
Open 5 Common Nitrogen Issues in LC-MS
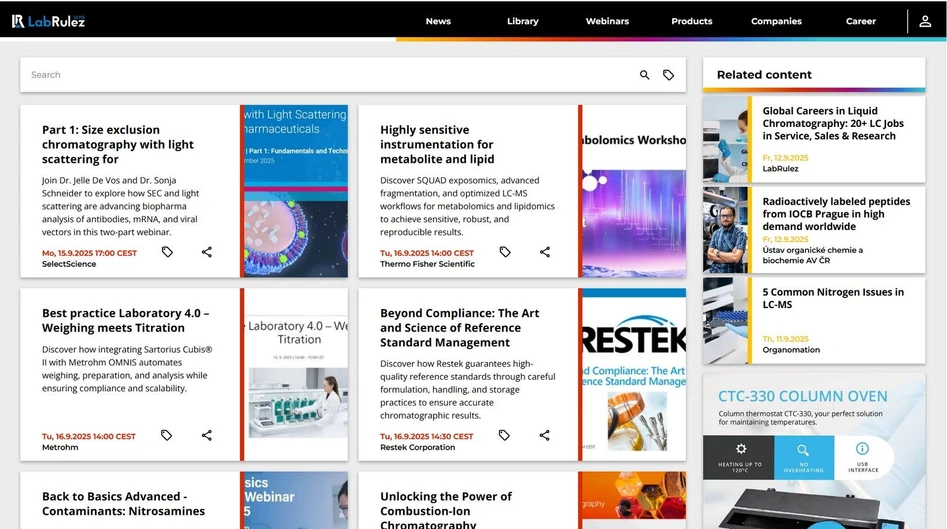tap(833, 298)
